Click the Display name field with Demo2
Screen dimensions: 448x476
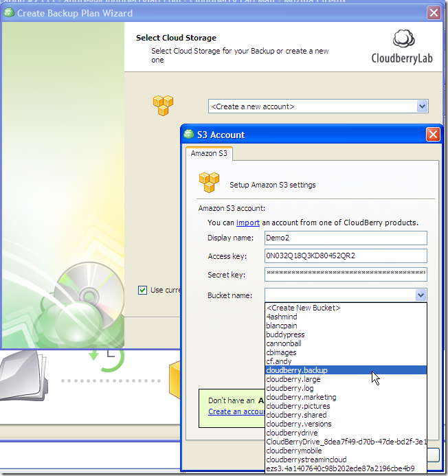click(346, 238)
